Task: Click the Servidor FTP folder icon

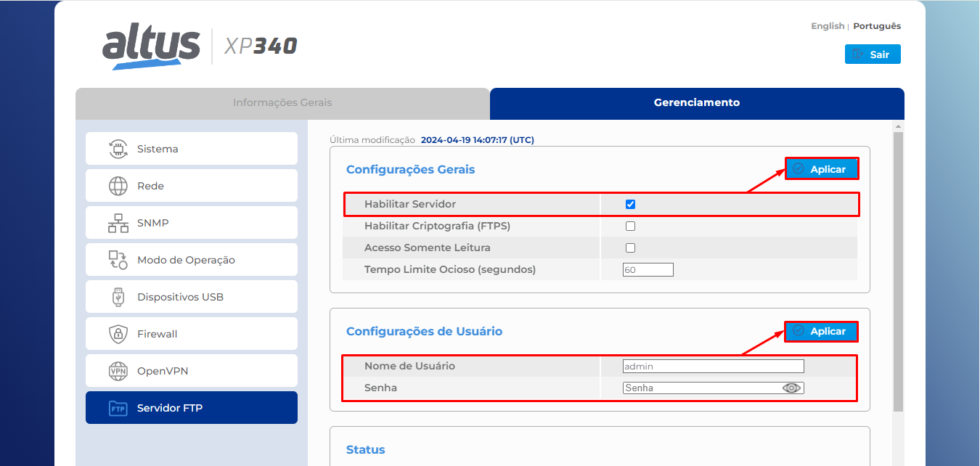Action: pos(118,408)
